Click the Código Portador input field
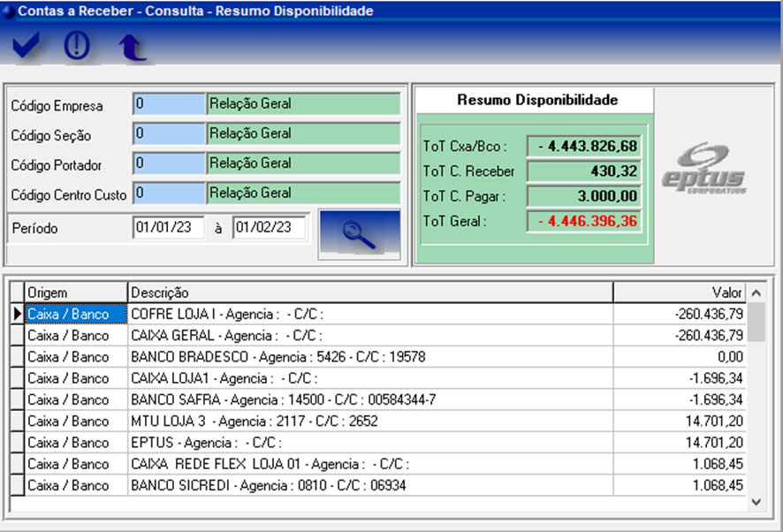 [x=168, y=163]
